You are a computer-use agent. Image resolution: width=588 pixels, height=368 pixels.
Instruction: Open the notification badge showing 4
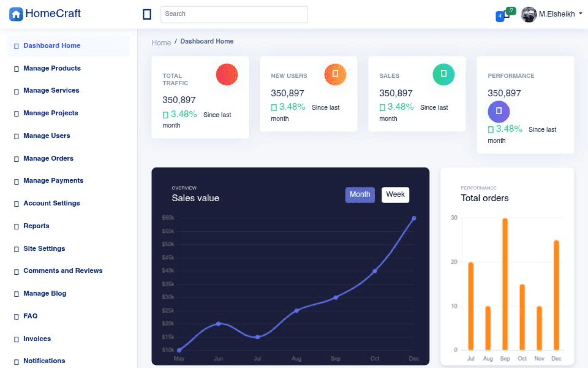click(500, 16)
